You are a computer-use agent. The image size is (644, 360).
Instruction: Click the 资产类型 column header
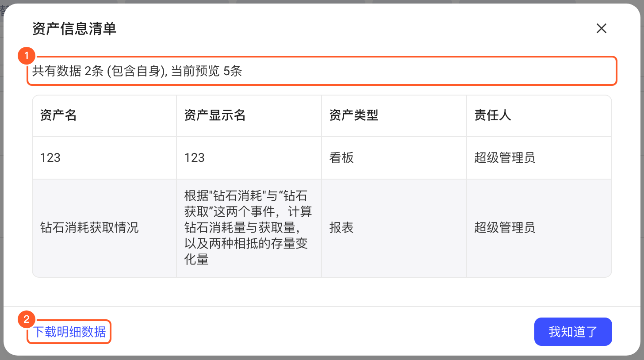point(394,115)
